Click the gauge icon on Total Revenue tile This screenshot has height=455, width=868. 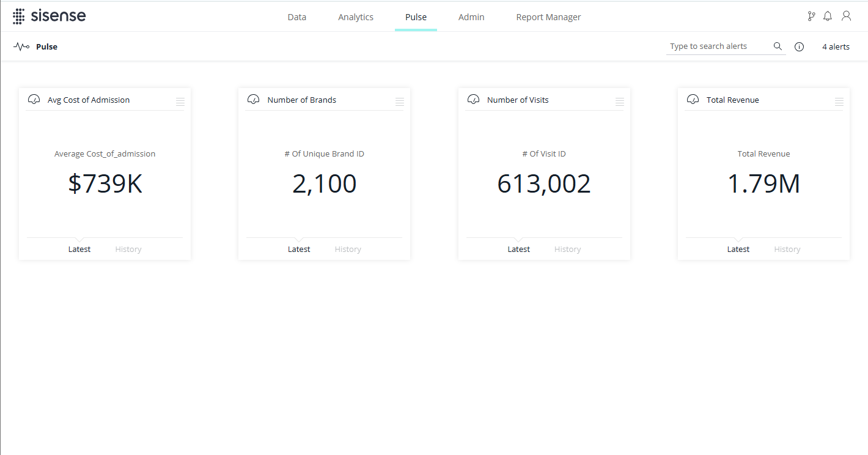point(693,100)
